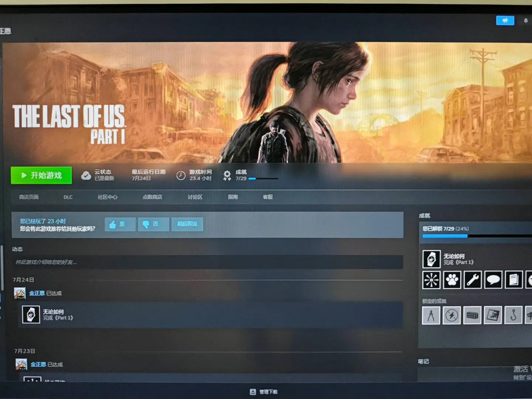
Task: Select the locked map achievement icon
Action: coord(493,315)
